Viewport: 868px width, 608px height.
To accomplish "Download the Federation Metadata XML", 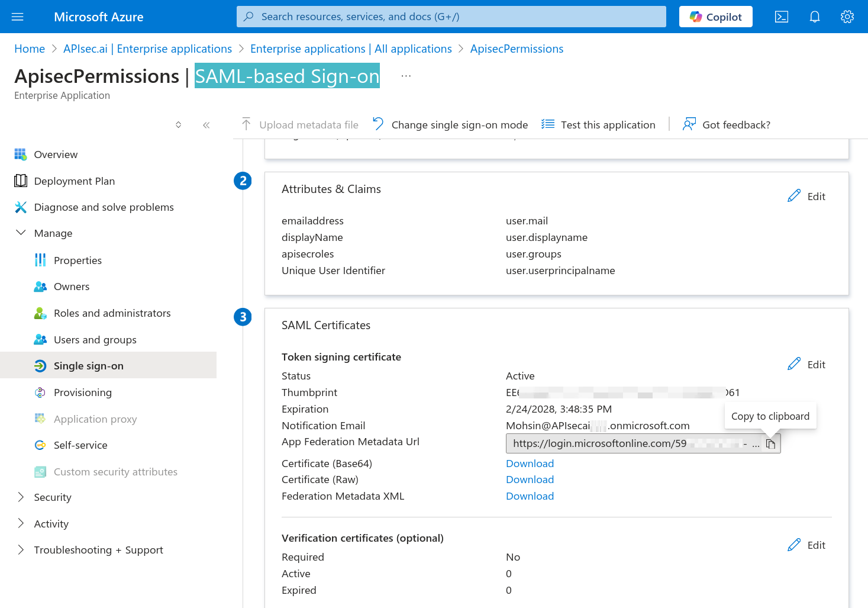I will 530,496.
